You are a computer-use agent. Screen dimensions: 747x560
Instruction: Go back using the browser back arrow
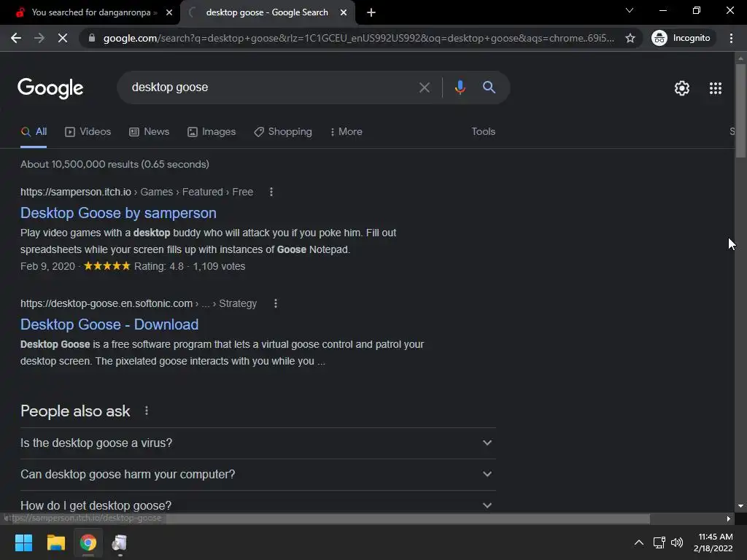(x=16, y=38)
